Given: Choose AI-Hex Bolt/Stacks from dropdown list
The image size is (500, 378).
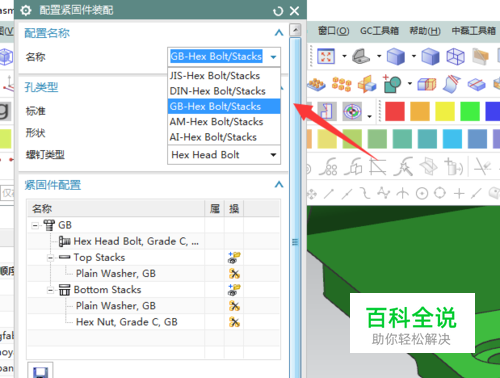Looking at the screenshot, I should pos(224,137).
